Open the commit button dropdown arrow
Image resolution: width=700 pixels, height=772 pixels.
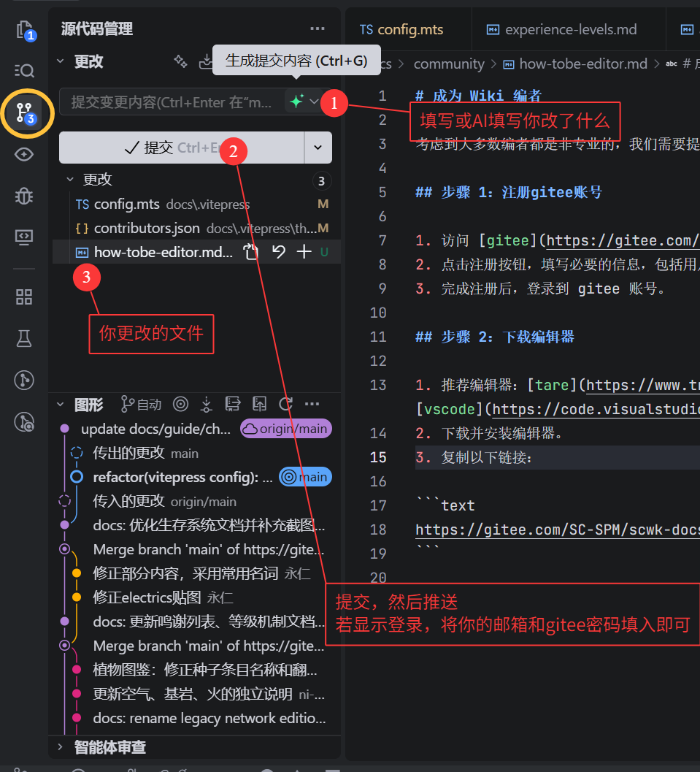coord(318,148)
